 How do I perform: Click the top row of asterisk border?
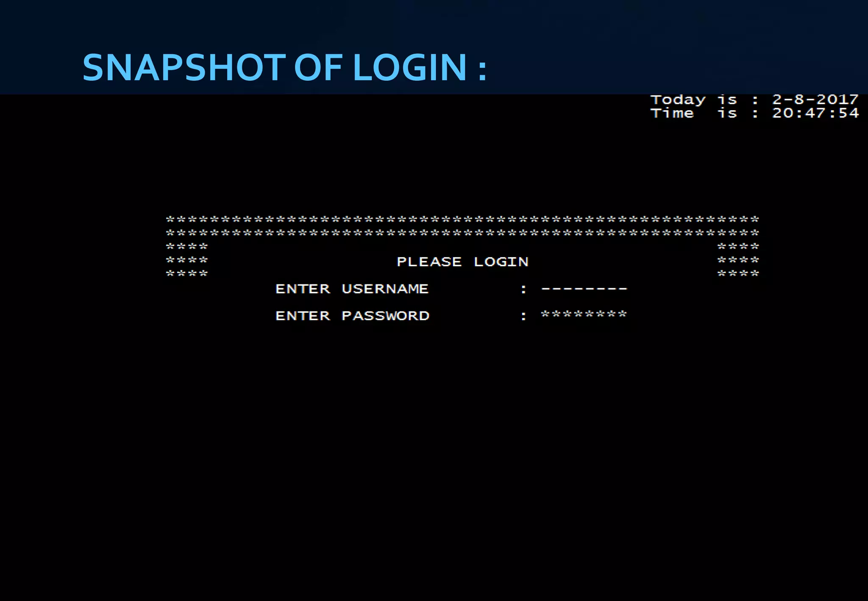(462, 220)
